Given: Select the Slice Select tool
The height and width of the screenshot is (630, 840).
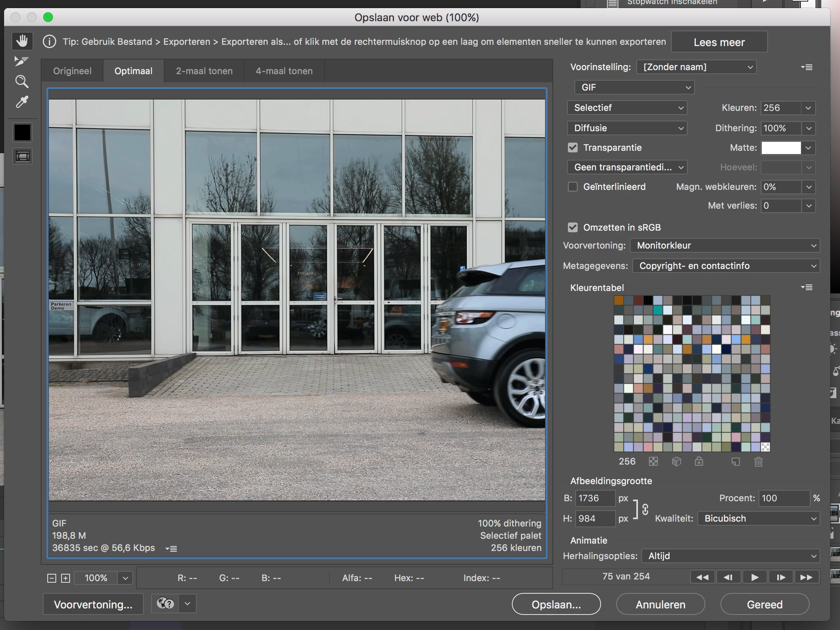Looking at the screenshot, I should [22, 61].
